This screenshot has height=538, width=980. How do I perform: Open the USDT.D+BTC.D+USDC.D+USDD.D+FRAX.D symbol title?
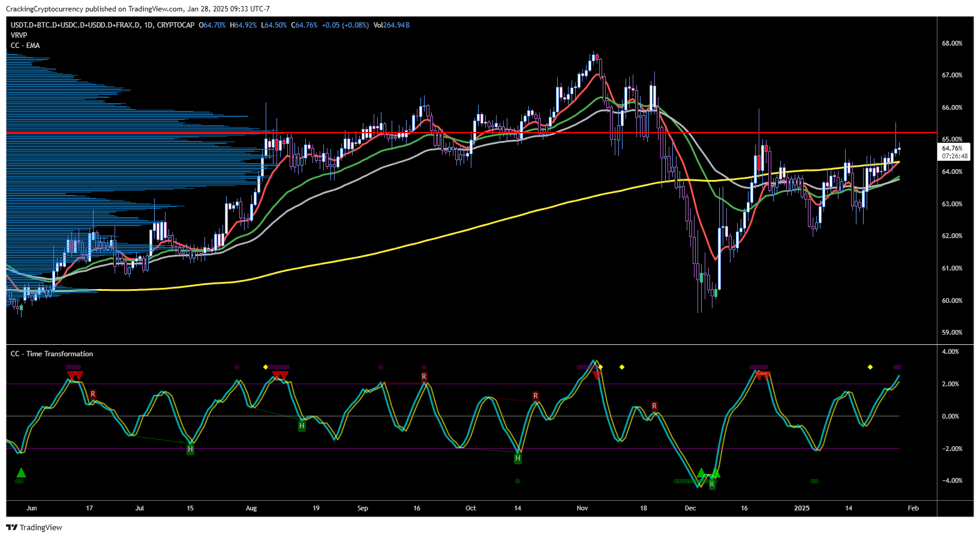(x=76, y=25)
